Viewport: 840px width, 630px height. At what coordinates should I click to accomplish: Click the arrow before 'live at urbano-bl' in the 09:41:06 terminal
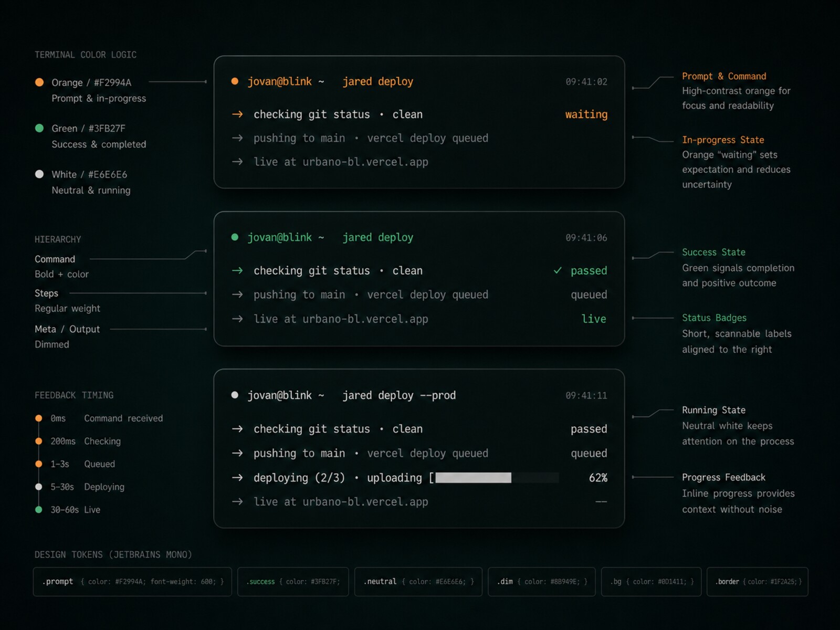(x=237, y=319)
